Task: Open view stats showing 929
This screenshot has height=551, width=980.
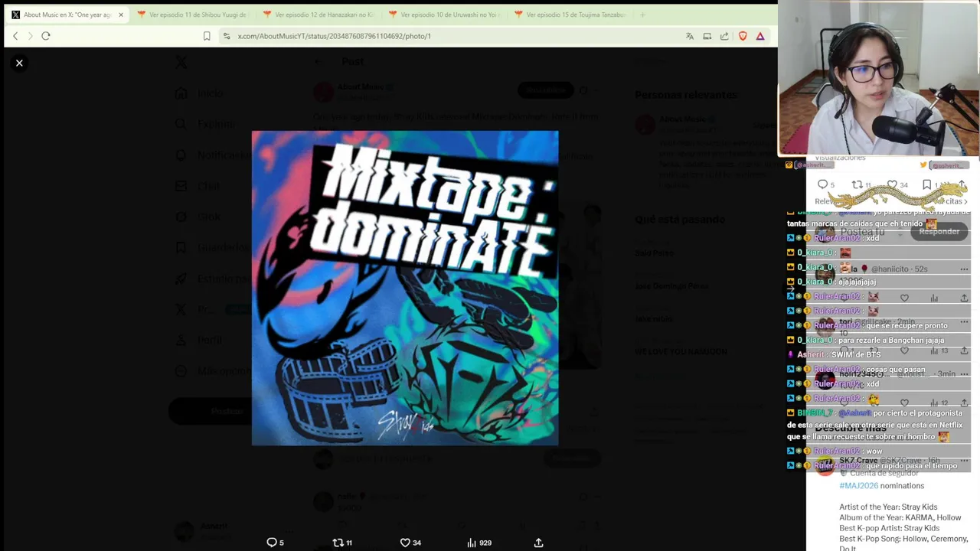Action: click(479, 542)
